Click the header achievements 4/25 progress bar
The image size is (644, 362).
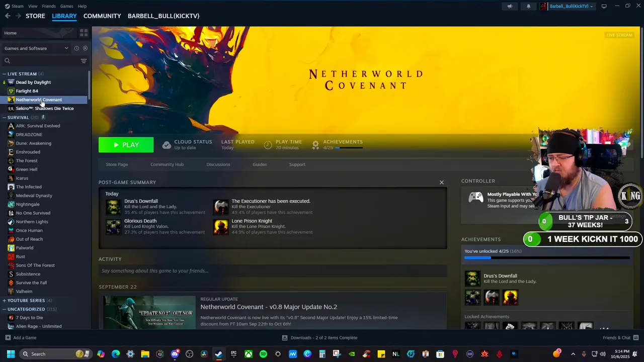pyautogui.click(x=349, y=148)
